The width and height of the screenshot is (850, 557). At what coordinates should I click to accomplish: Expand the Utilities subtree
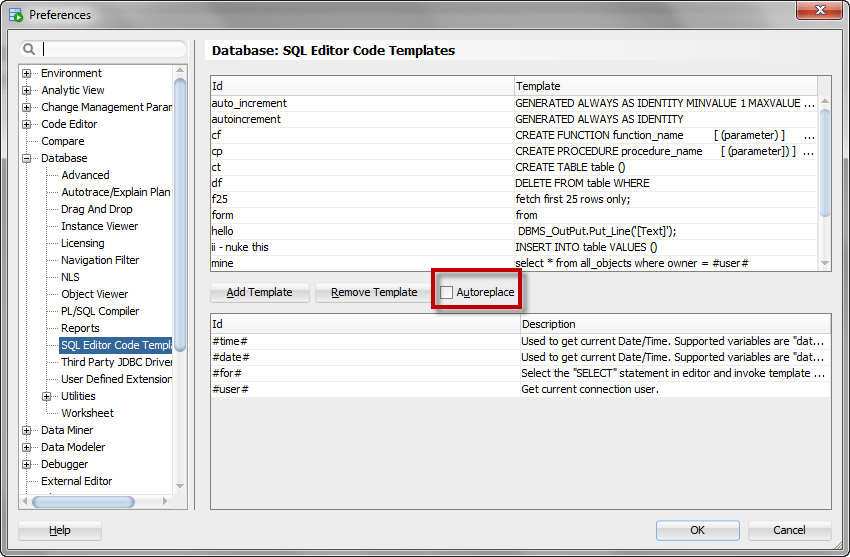[x=47, y=396]
